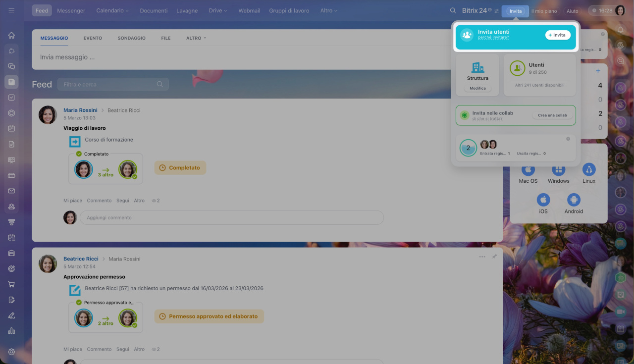Viewport: 634px width, 364px height.
Task: Open the search magnifier in top bar
Action: point(453,10)
